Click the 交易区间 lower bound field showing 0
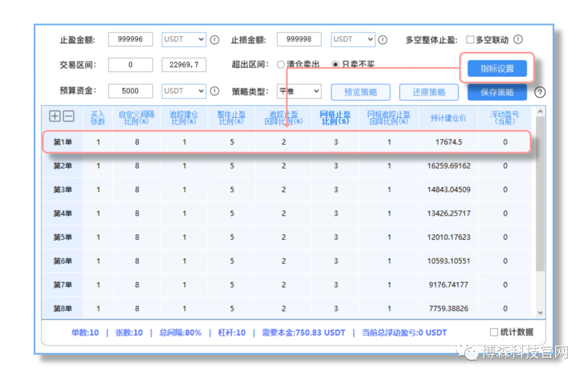 point(130,65)
